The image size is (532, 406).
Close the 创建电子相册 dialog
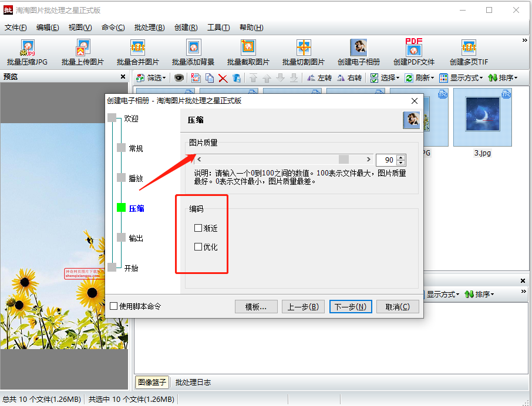click(x=415, y=101)
